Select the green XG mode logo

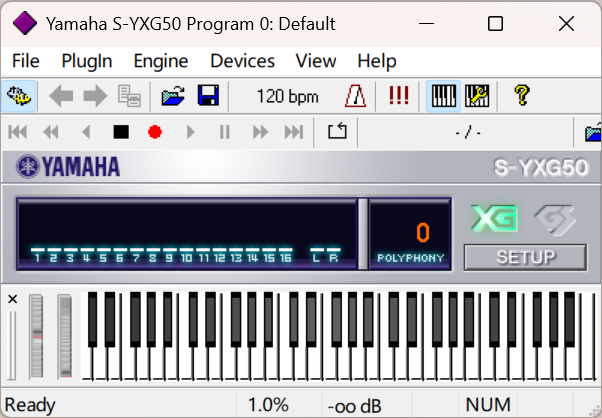pos(494,219)
